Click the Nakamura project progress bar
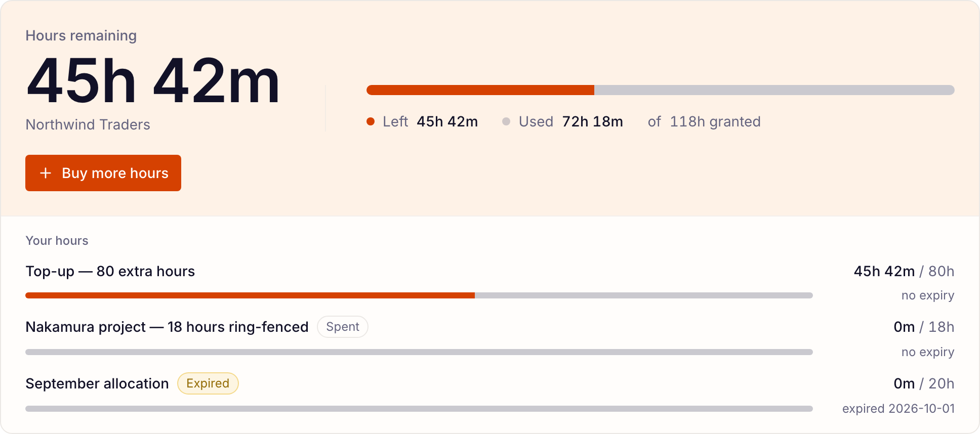The image size is (980, 434). click(419, 352)
